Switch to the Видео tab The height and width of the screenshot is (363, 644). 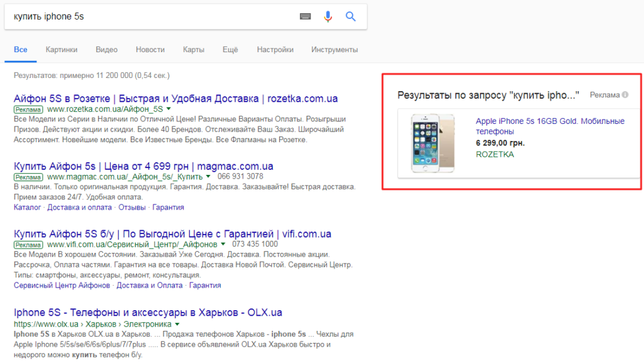(x=106, y=50)
